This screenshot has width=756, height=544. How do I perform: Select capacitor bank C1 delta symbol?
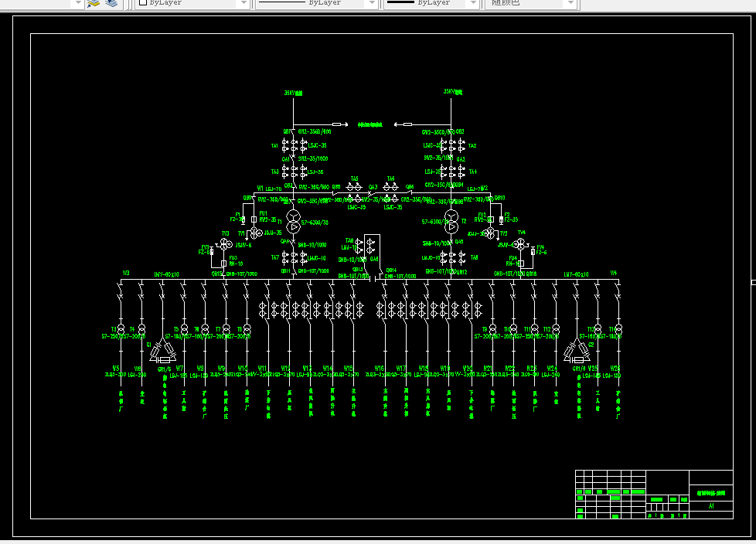coord(163,350)
